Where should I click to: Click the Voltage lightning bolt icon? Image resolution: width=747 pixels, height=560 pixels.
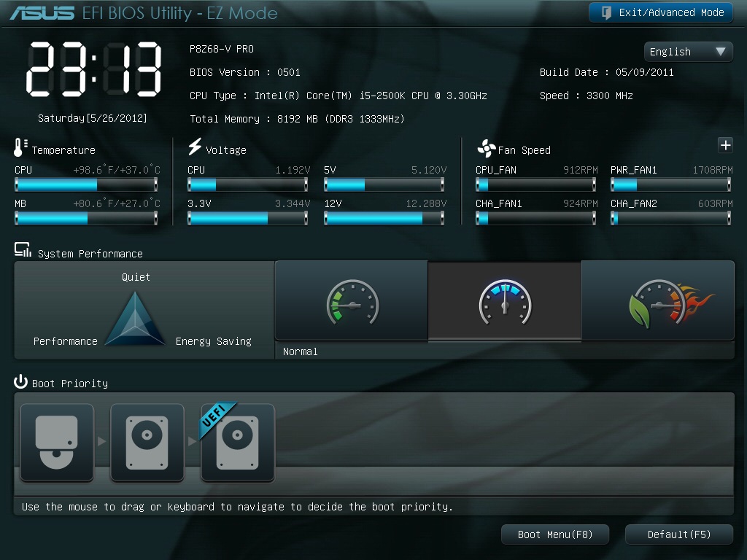[x=195, y=147]
